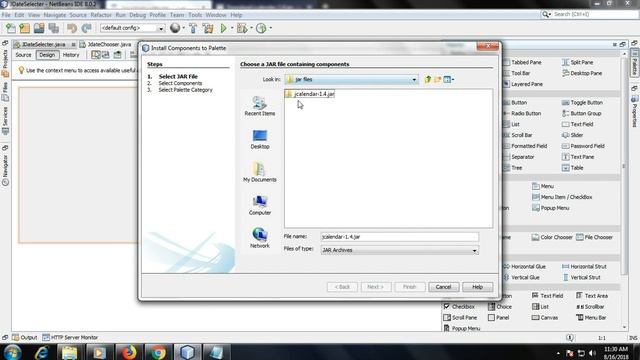
Task: Open HTTP Server Monitor panel
Action: point(70,338)
